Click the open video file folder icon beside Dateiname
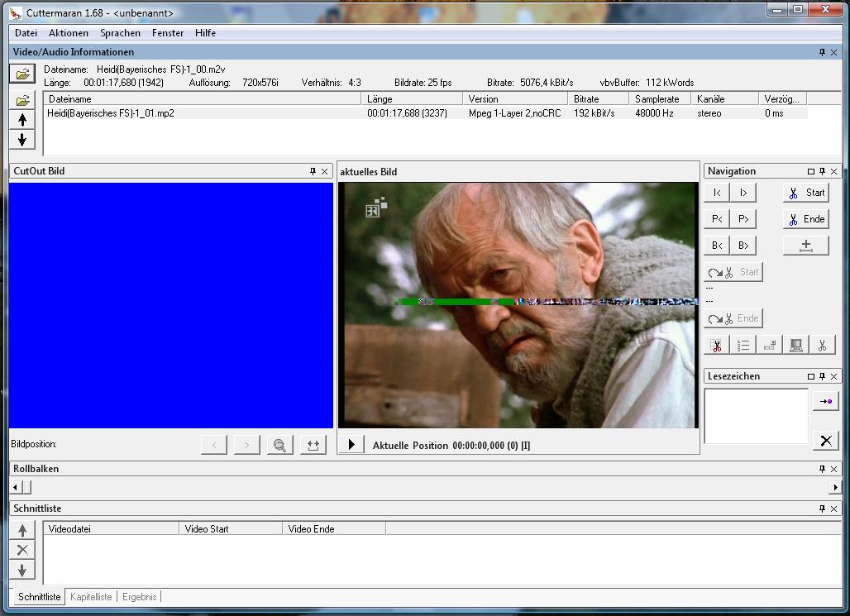This screenshot has height=616, width=850. 23,74
